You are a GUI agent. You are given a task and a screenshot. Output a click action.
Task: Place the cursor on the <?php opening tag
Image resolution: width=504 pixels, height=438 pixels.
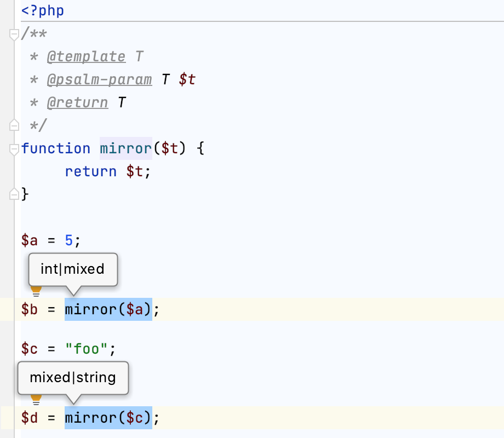[43, 11]
